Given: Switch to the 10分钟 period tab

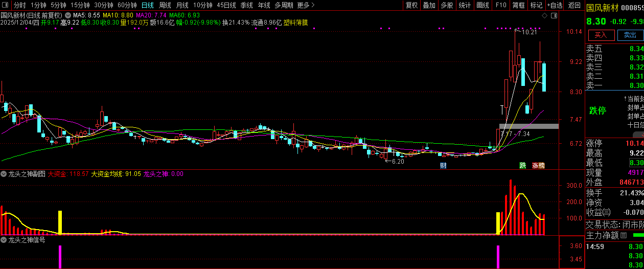Looking at the screenshot, I should pyautogui.click(x=202, y=5).
